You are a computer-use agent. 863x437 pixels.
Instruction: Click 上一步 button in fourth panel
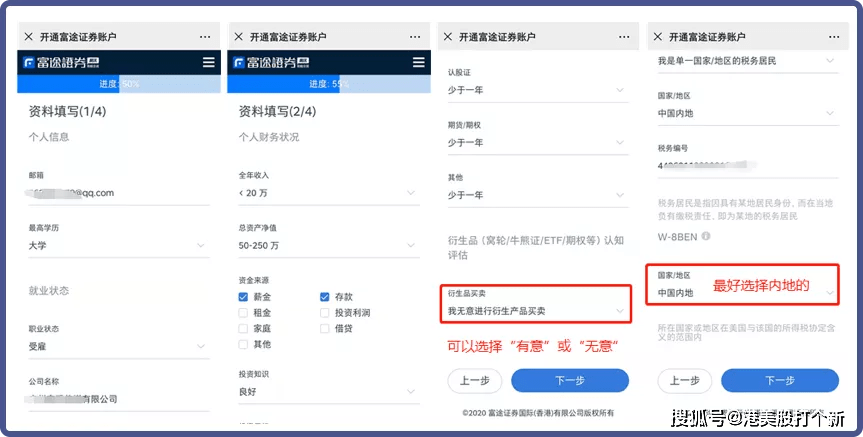pos(685,380)
